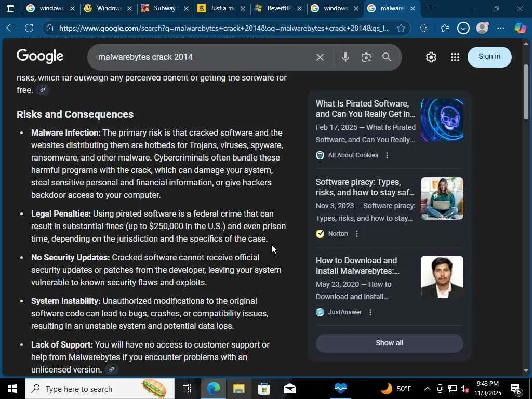The width and height of the screenshot is (532, 399).
Task: Click 'Risks and Consequences' heading
Action: coord(75,114)
